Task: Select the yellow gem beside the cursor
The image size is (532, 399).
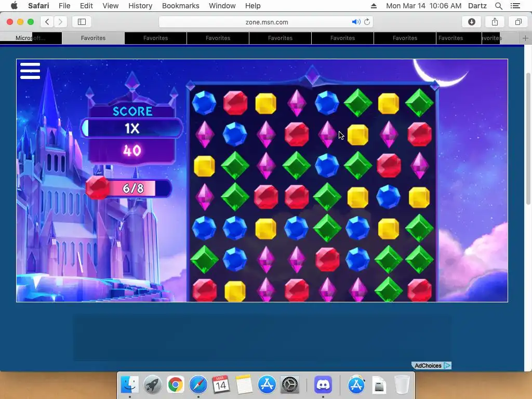Action: pos(357,135)
